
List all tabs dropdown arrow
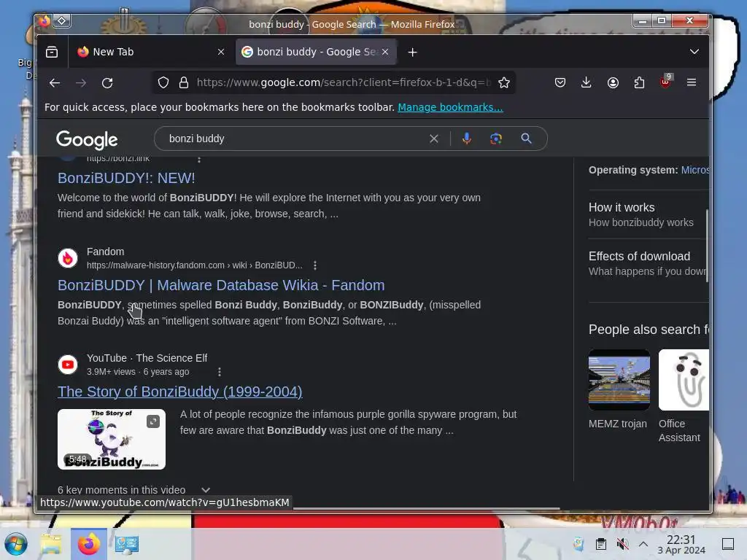[694, 52]
